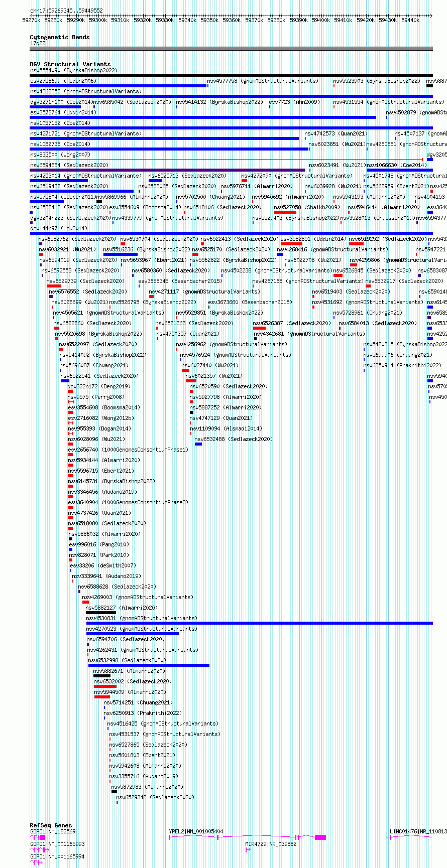This screenshot has width=447, height=868.
Task: Open the nsv1109094 (Alsmadi2014) label
Action: pos(226,428)
